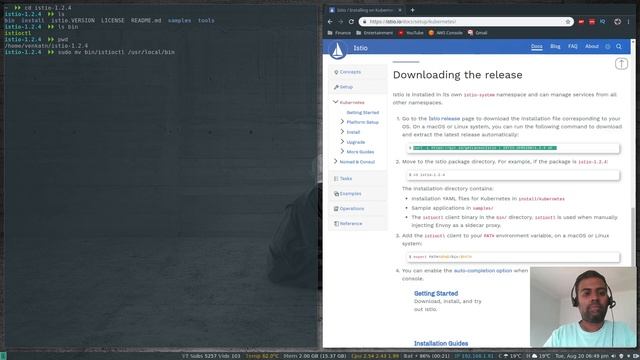Click the page vertical scrollbar

click(633, 237)
